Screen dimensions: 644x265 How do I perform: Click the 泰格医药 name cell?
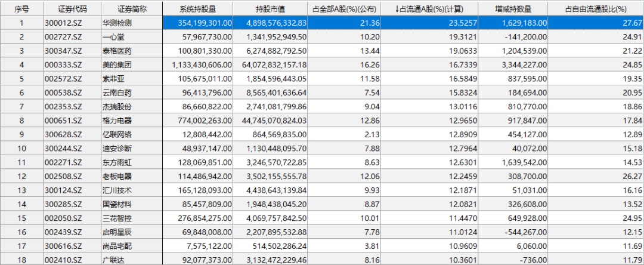pos(132,51)
